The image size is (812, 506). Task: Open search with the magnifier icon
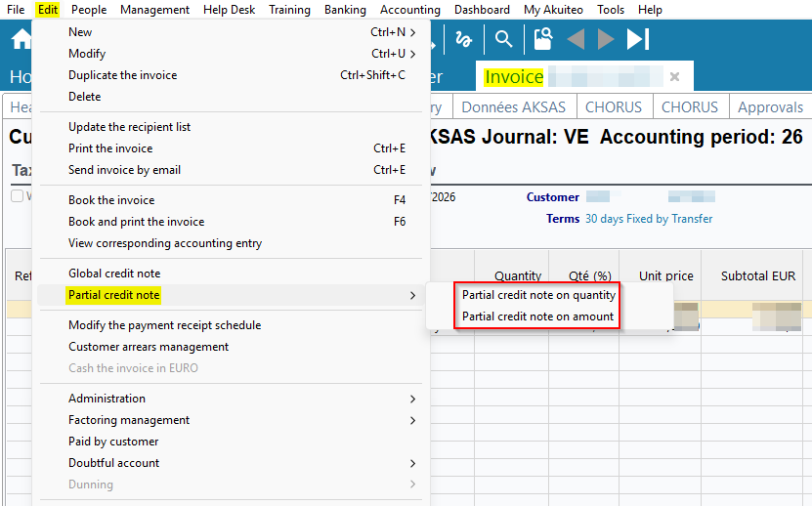coord(503,39)
